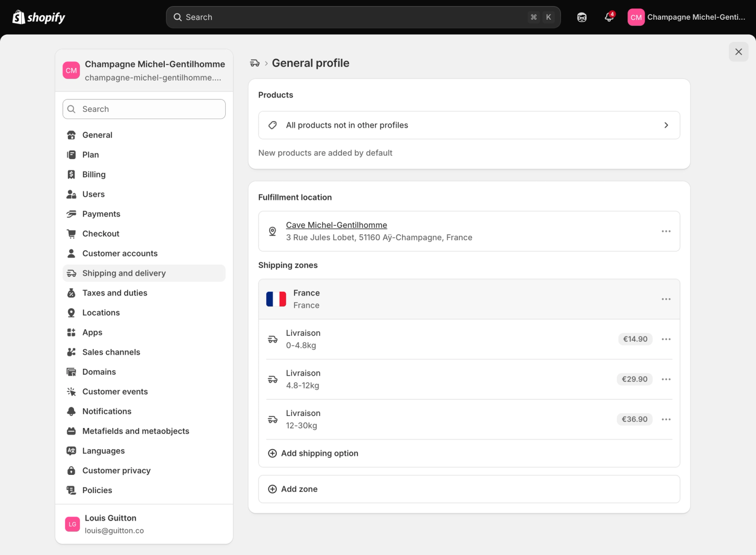Open Taxes and duties settings
The height and width of the screenshot is (555, 756).
(144, 293)
